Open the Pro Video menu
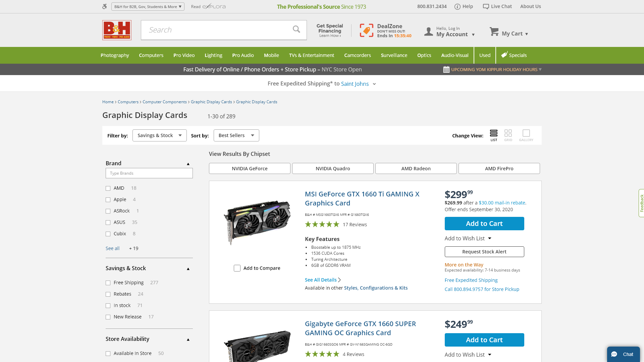 pyautogui.click(x=184, y=55)
